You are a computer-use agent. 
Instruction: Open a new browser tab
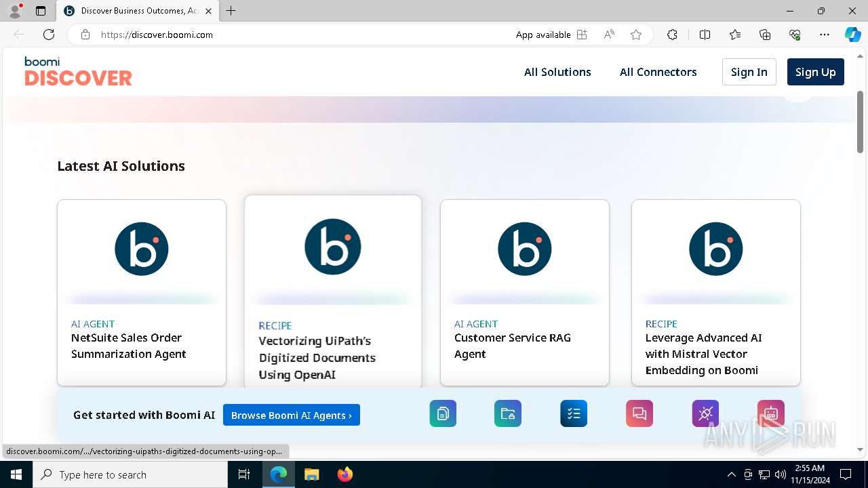click(x=231, y=11)
